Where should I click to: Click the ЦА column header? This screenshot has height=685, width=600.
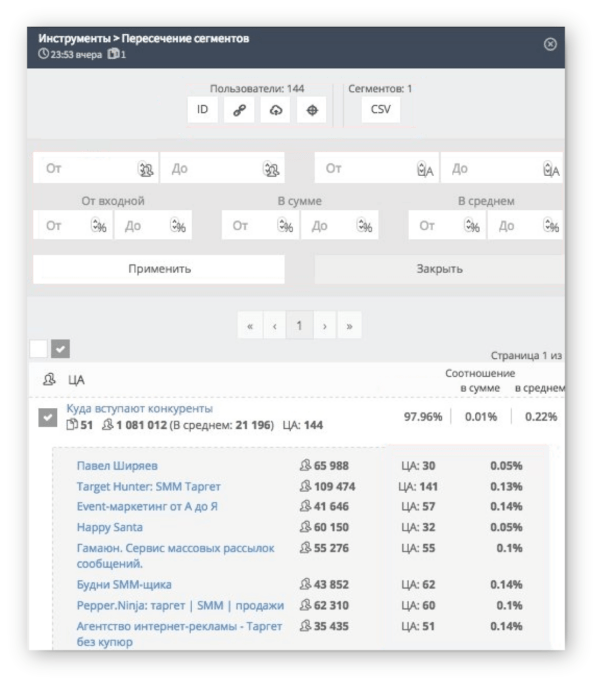tap(76, 380)
